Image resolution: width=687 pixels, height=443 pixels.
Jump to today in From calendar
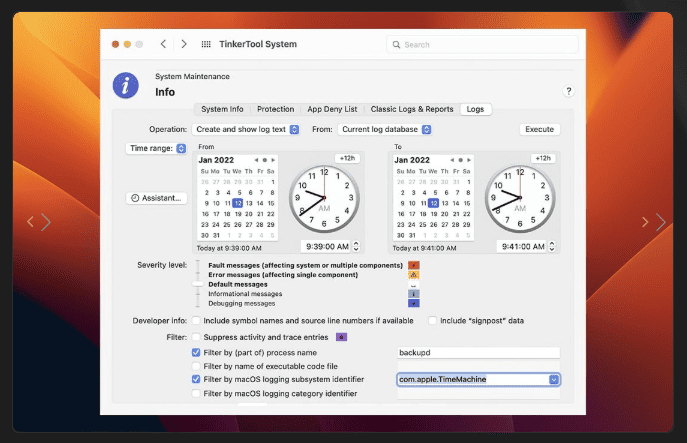[x=265, y=160]
